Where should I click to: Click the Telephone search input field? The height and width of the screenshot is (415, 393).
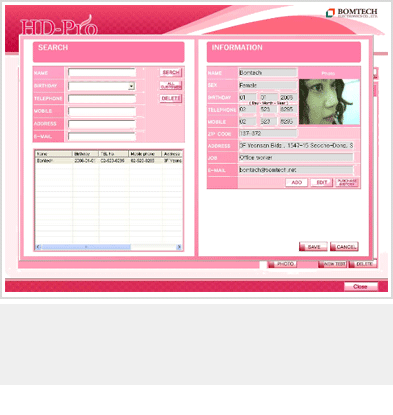coord(102,99)
